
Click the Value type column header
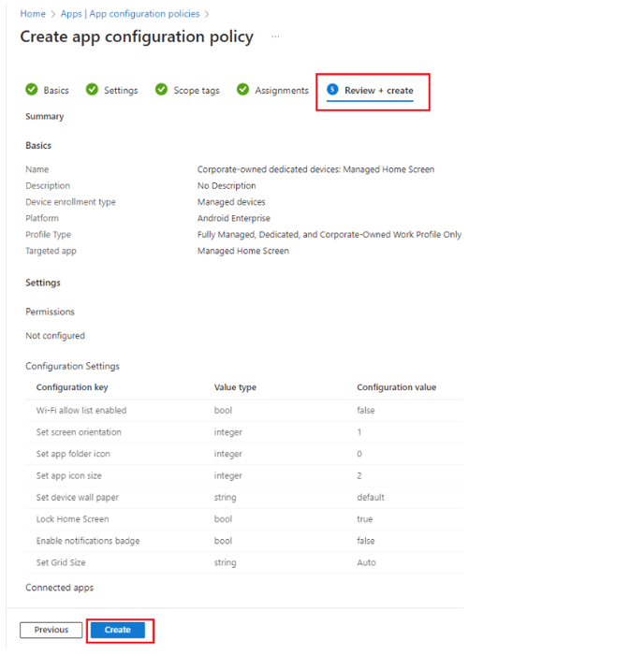pyautogui.click(x=235, y=387)
